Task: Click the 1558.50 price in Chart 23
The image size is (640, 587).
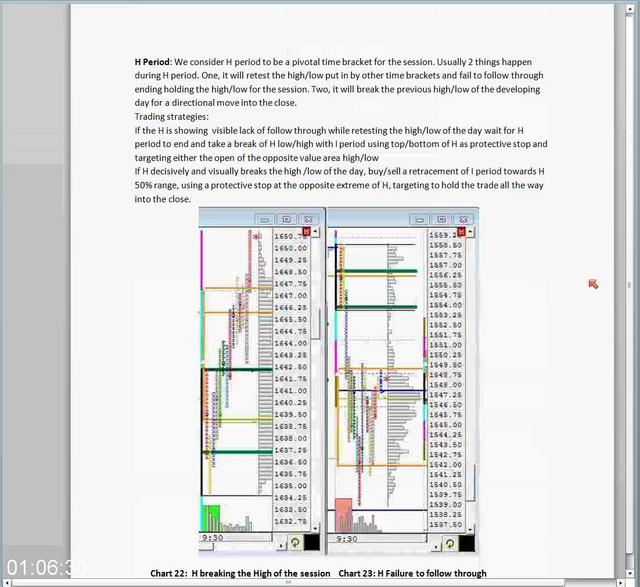Action: click(446, 245)
